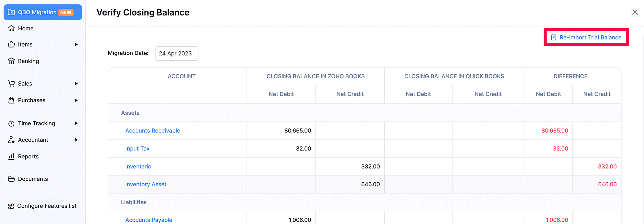
Task: Click the Documents folder icon
Action: click(11, 179)
